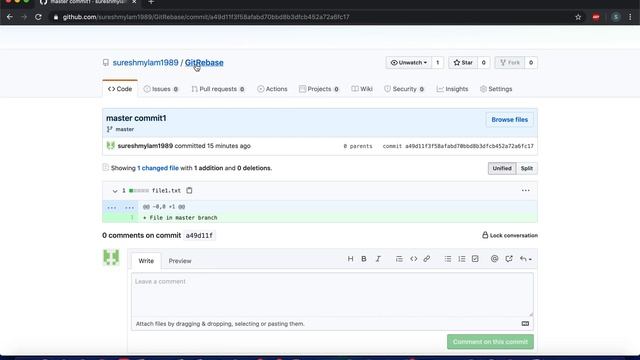Click Comment on this commit button
The height and width of the screenshot is (360, 640).
pyautogui.click(x=490, y=342)
